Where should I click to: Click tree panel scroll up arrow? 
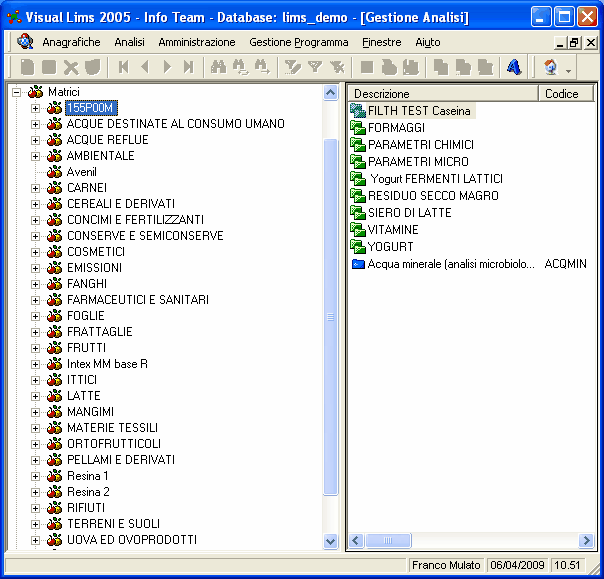(331, 93)
